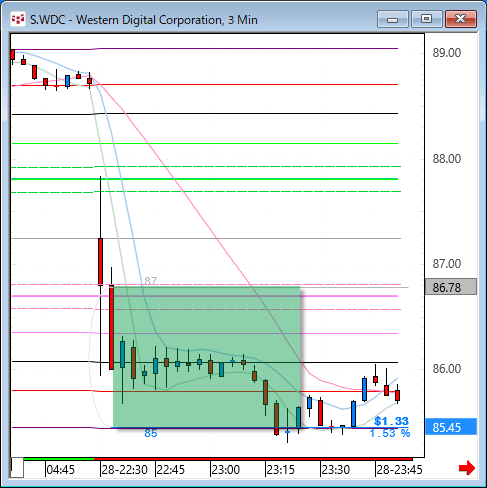Close the Western Digital chart window

tap(461, 19)
